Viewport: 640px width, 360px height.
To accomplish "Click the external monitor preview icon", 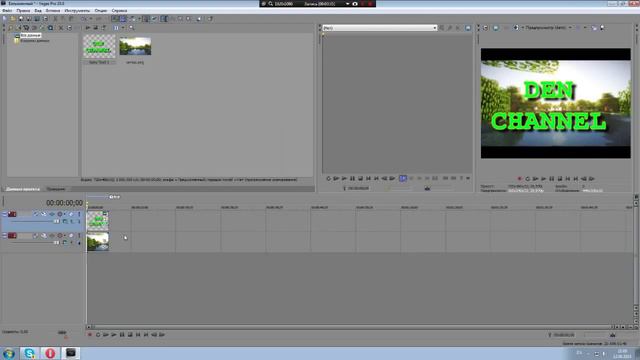I will 496,28.
